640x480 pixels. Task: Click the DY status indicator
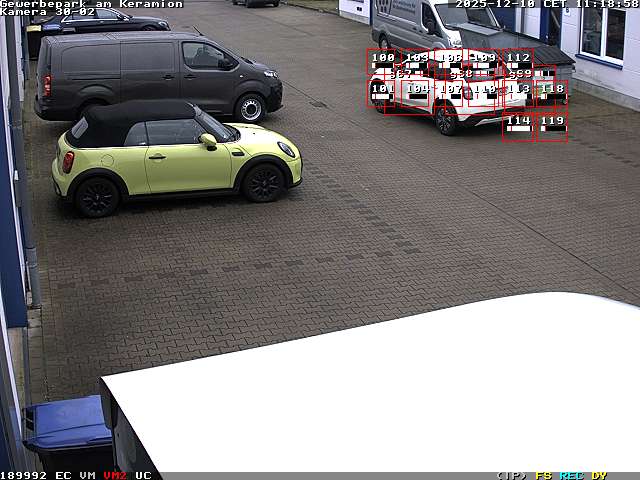tap(599, 475)
